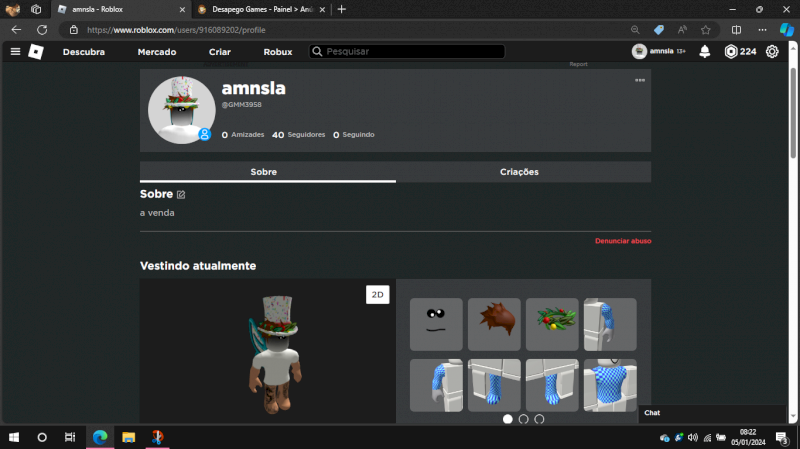Open the Windows Start menu

tap(14, 437)
